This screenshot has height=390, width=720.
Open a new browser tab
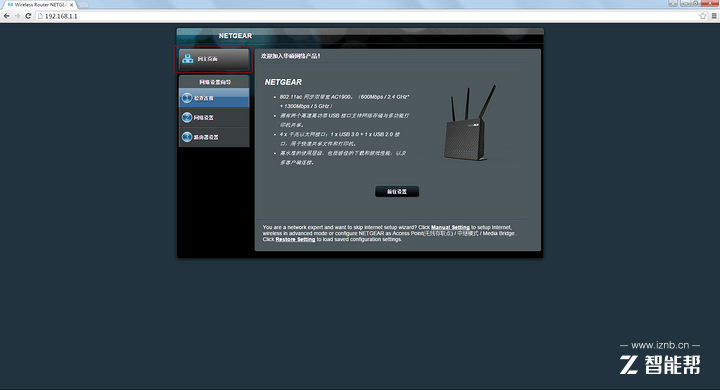(84, 5)
